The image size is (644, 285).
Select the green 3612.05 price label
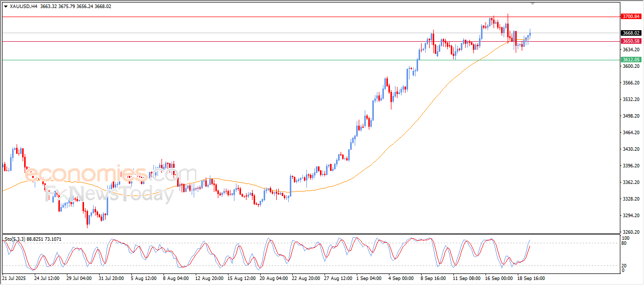click(630, 60)
